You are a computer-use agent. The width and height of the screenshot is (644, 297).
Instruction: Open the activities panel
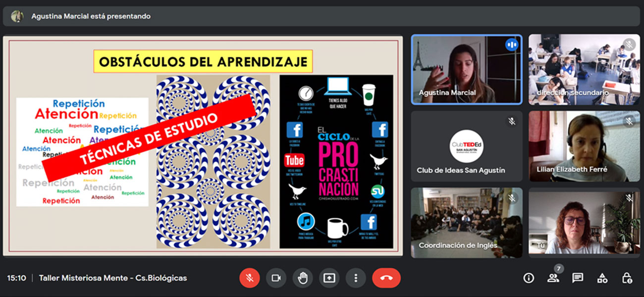click(602, 278)
